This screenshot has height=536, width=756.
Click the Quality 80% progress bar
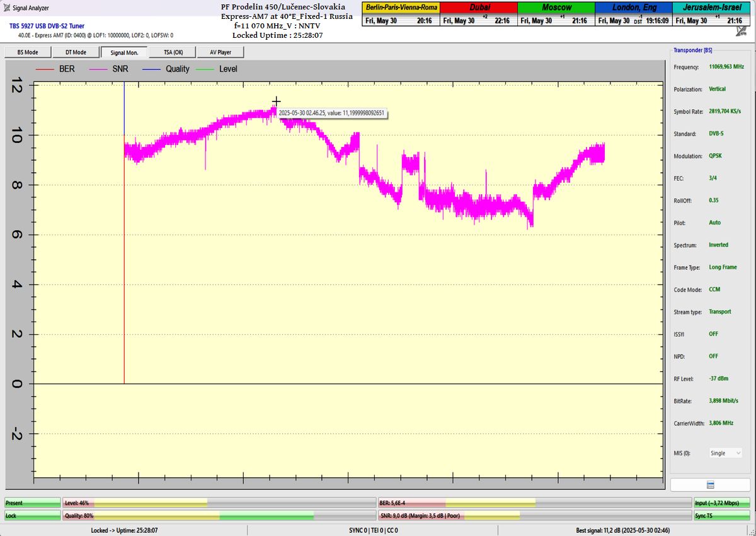tap(219, 516)
